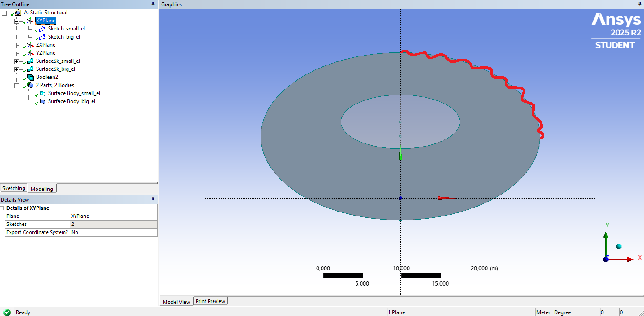Click the blue origin point in graphics
This screenshot has width=644, height=316.
tap(400, 198)
